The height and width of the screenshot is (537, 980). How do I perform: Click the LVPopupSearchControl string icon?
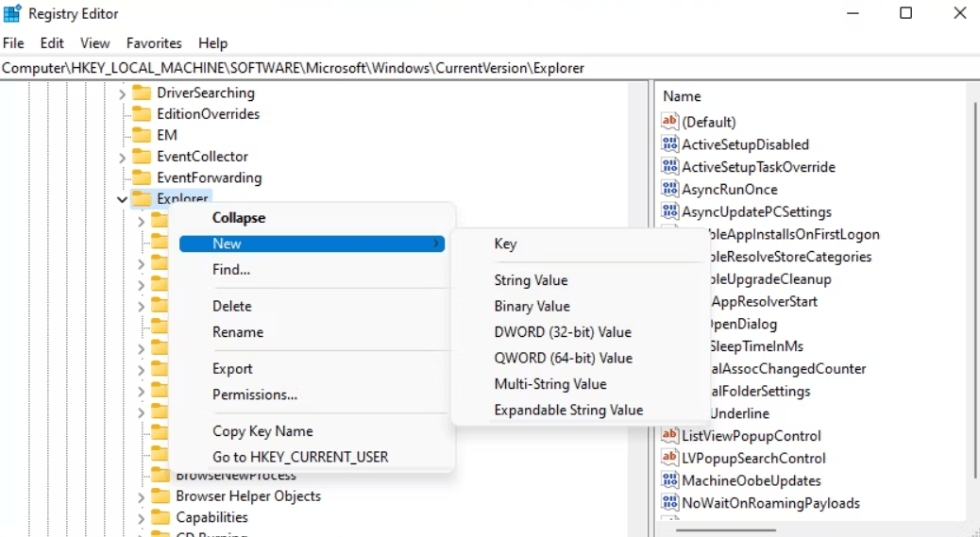pyautogui.click(x=669, y=458)
